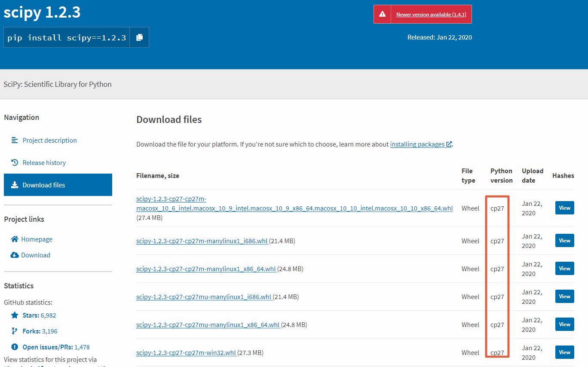Click the cloud download icon

(15, 255)
